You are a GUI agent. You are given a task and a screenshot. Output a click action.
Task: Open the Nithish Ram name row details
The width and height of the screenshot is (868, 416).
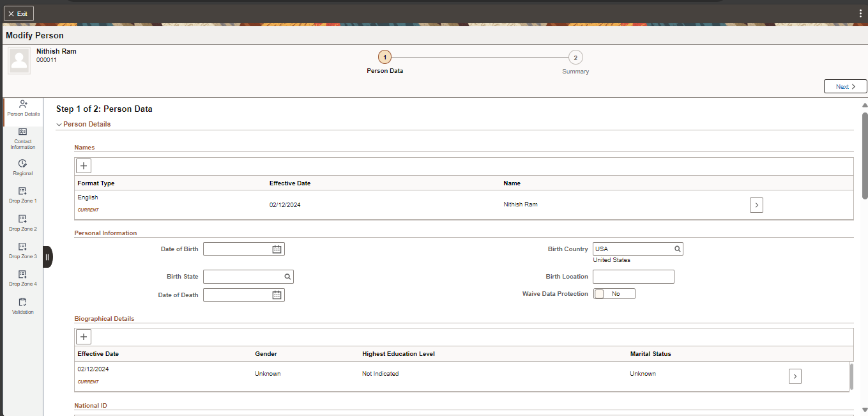pyautogui.click(x=756, y=205)
